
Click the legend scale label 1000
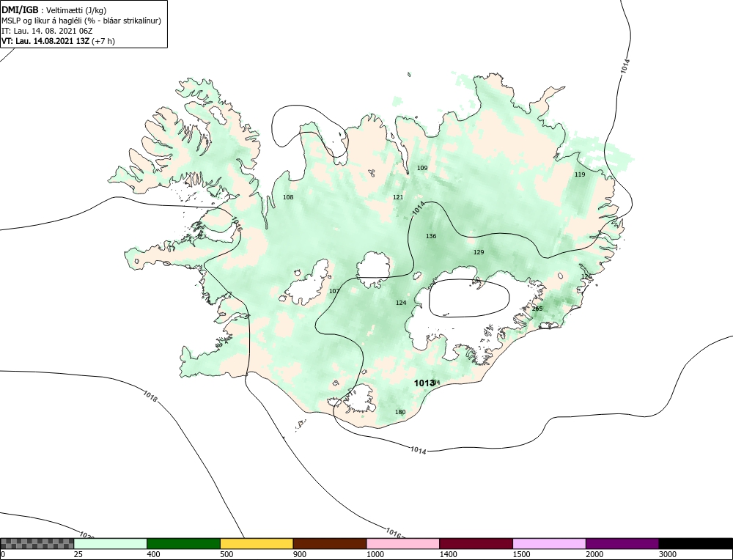375,554
